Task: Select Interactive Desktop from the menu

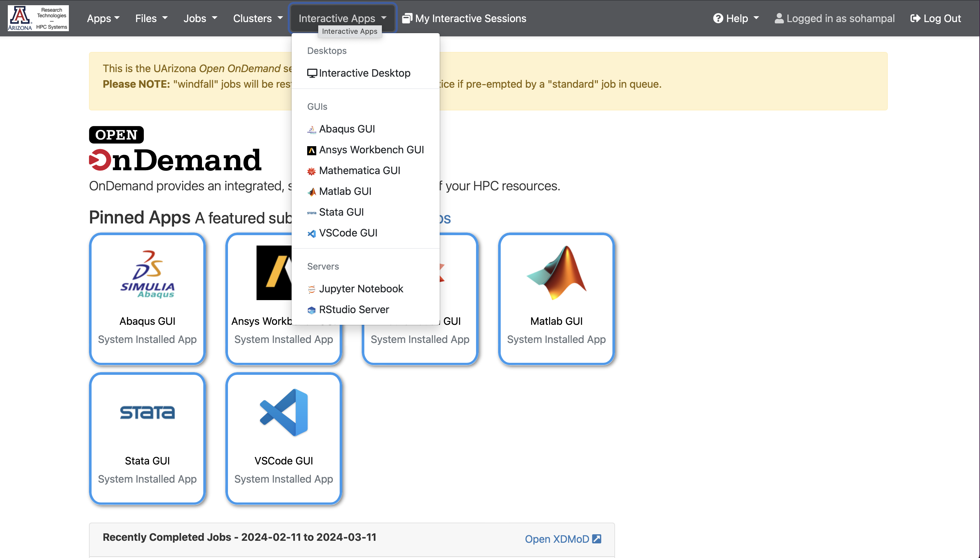Action: (x=364, y=73)
